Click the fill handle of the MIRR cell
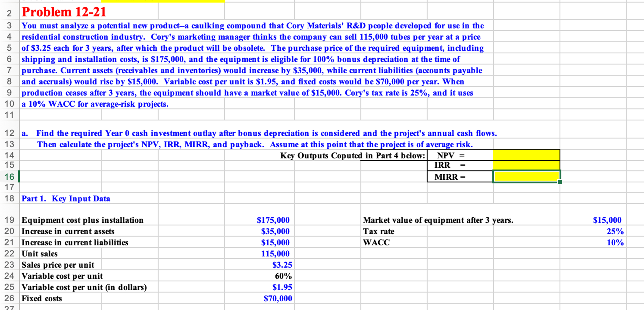 (560, 182)
